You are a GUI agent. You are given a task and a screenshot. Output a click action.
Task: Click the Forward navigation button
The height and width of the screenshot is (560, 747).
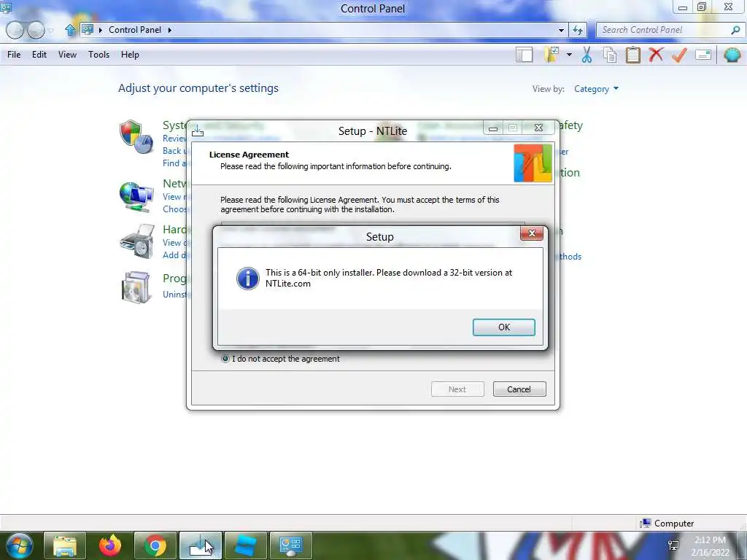pyautogui.click(x=36, y=30)
